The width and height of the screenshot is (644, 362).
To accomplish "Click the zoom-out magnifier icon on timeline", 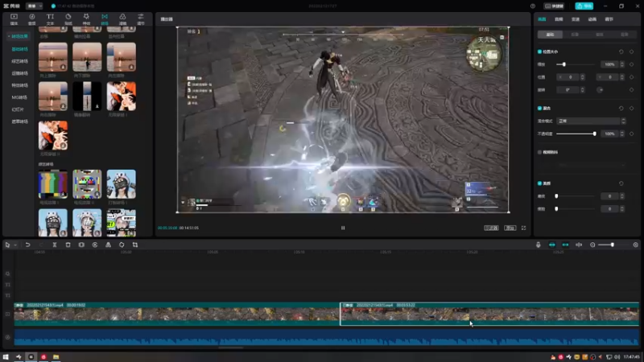I will pos(592,245).
